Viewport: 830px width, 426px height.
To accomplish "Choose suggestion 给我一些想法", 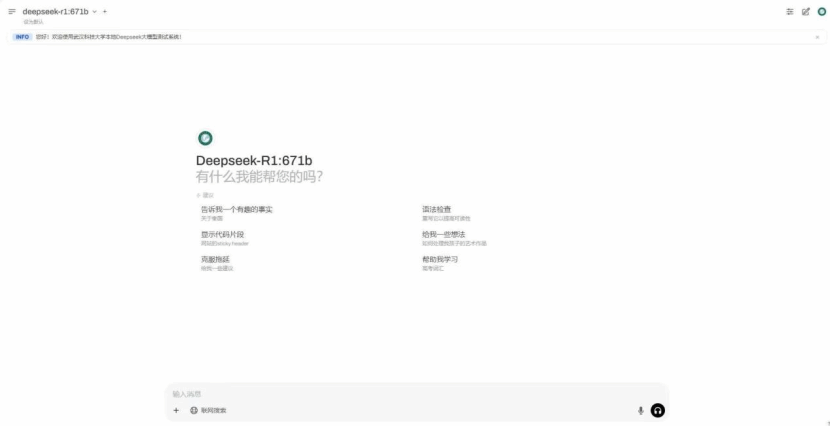I will (x=454, y=238).
